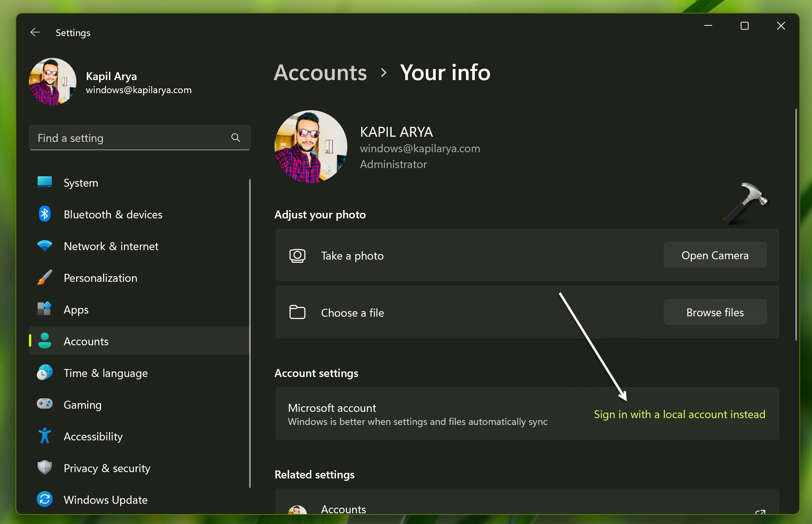The width and height of the screenshot is (812, 524).
Task: Select Accounts in the sidebar
Action: tap(86, 341)
